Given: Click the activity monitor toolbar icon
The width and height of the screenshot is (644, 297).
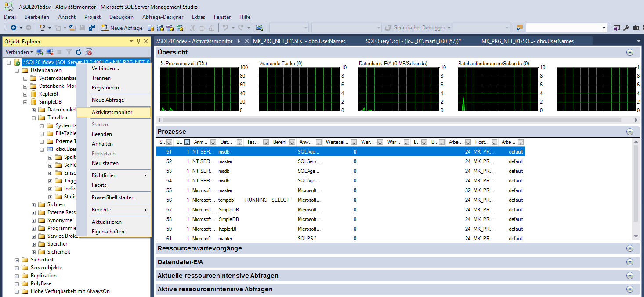Looking at the screenshot, I should click(260, 28).
